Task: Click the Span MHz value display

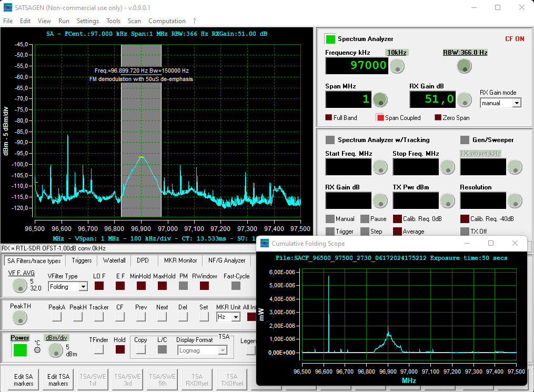Action: [348, 99]
